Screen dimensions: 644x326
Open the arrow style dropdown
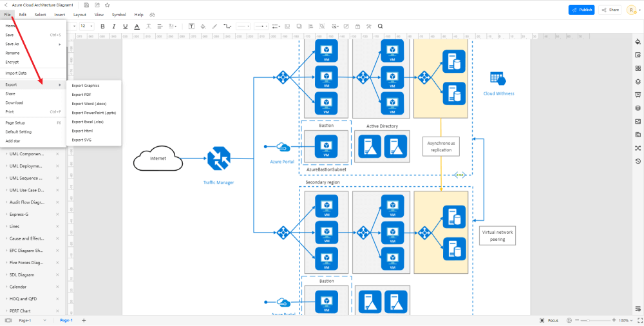(261, 26)
